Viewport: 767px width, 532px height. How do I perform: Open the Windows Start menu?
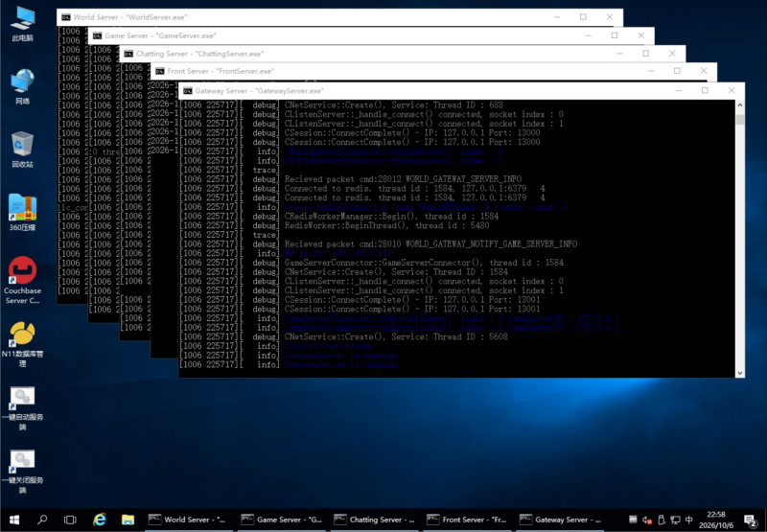point(14,520)
